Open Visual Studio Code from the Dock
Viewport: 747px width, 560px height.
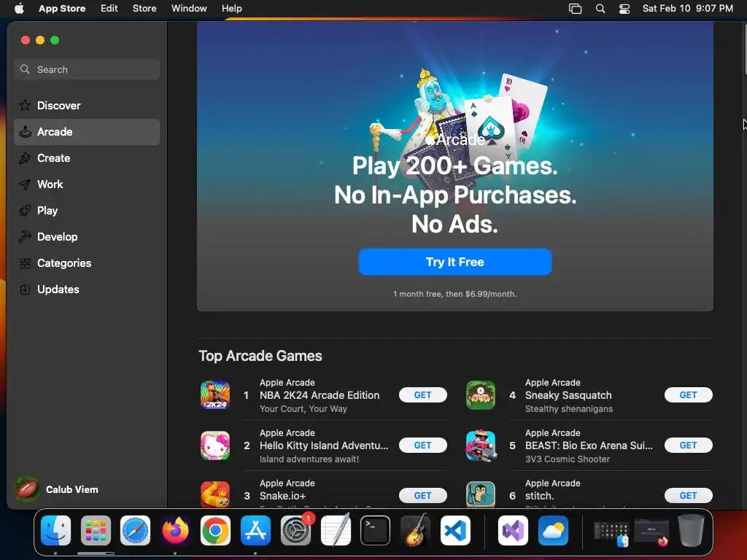coord(455,530)
